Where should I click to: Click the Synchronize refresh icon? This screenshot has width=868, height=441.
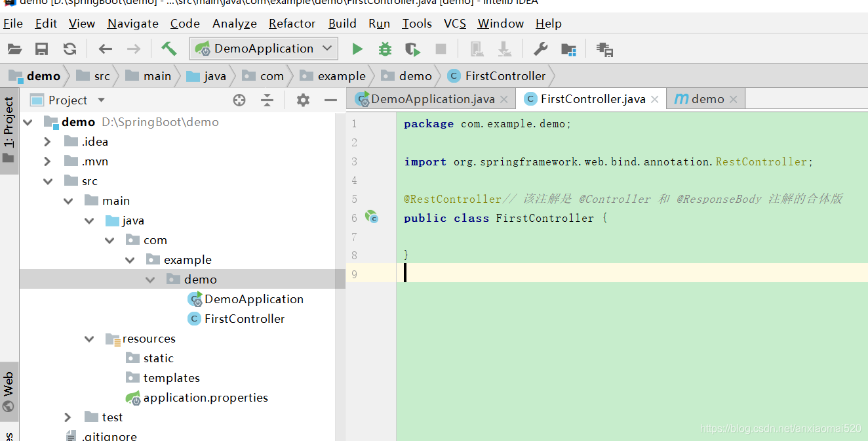pyautogui.click(x=69, y=49)
